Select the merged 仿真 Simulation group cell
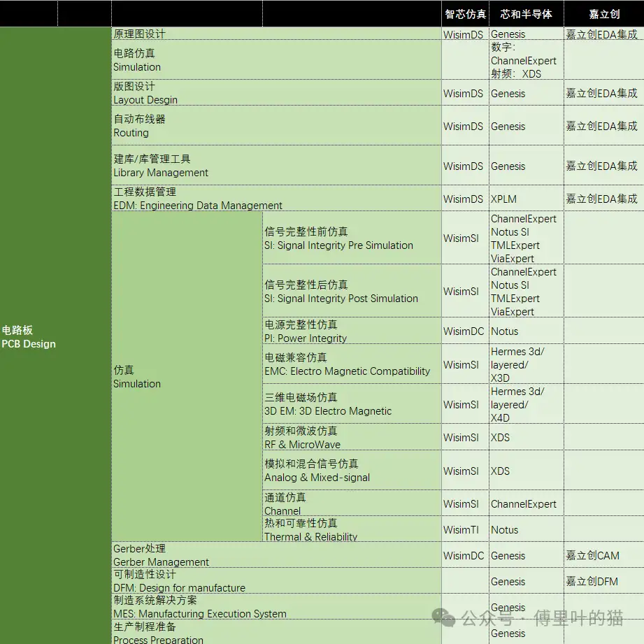Screen dimensions: 644x644 [187, 377]
